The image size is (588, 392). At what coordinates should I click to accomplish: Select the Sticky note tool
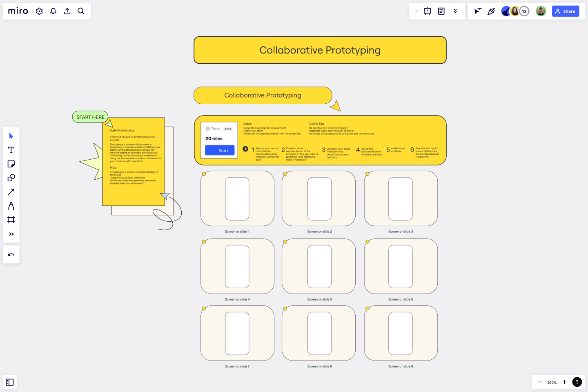(x=11, y=164)
